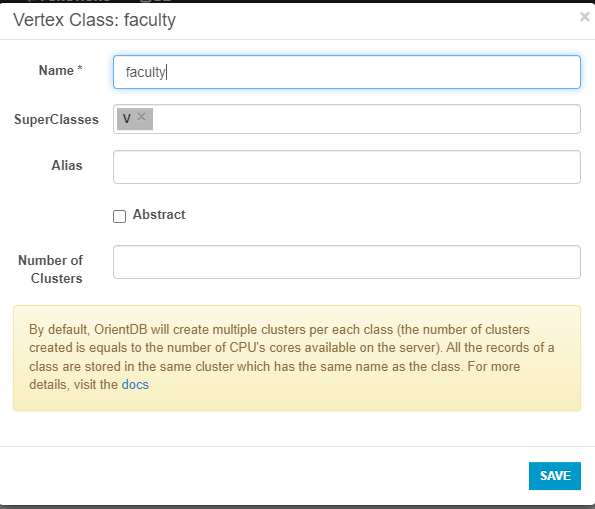The height and width of the screenshot is (509, 595).
Task: Click the required asterisk beside Name
Action: (80, 69)
